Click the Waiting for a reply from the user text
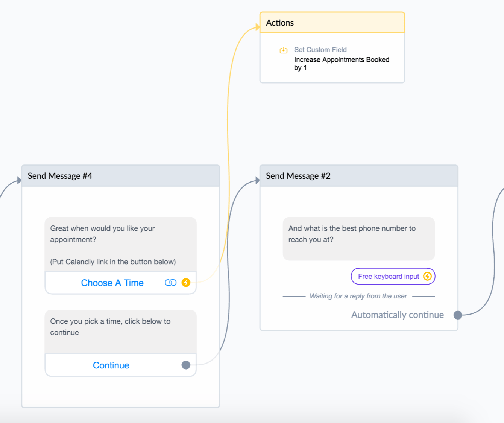 pyautogui.click(x=358, y=296)
